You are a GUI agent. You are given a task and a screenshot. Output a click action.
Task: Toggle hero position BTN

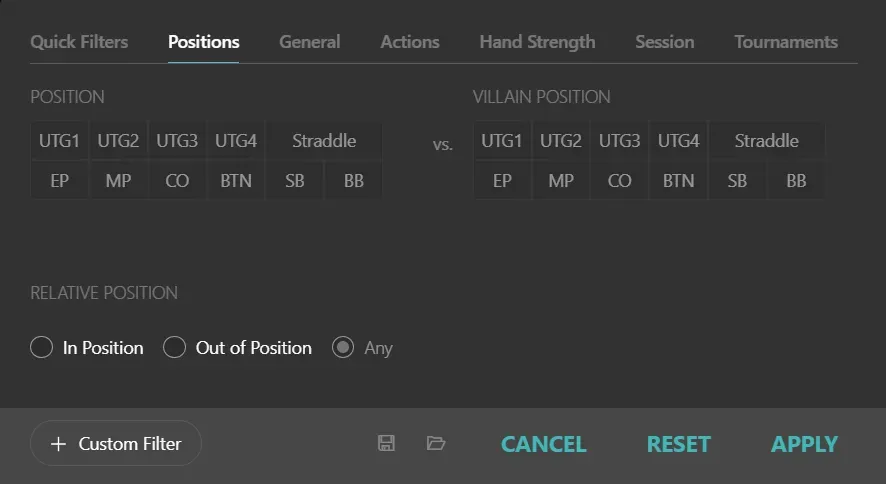coord(236,181)
